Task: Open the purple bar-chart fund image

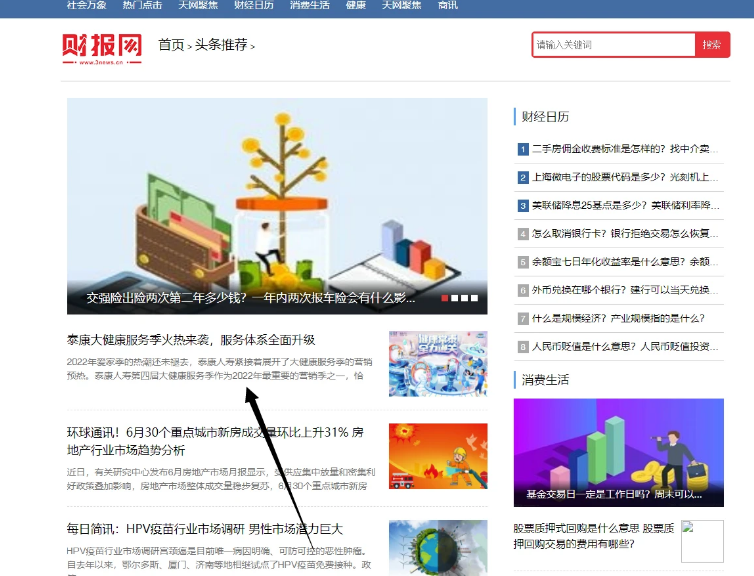Action: pos(619,452)
